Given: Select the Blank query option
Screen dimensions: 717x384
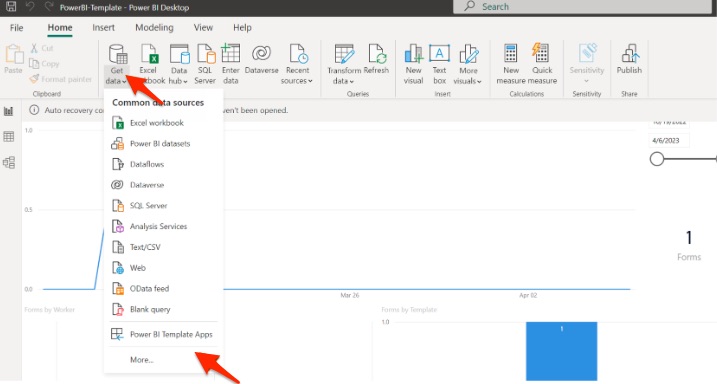Looking at the screenshot, I should point(164,309).
